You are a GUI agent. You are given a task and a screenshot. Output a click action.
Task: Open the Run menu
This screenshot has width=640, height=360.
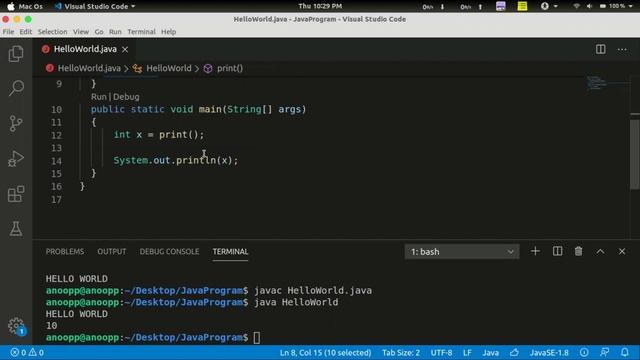[115, 31]
